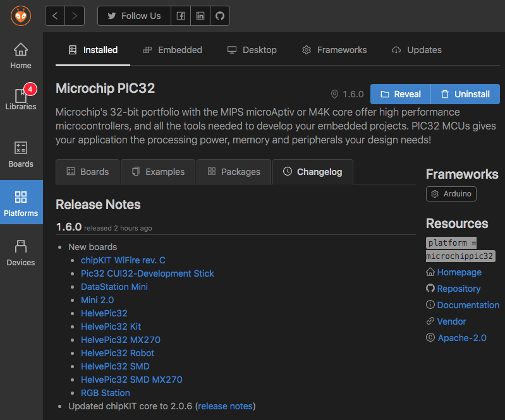Open DataStation Mini board link
This screenshot has height=420, width=505.
coord(114,287)
